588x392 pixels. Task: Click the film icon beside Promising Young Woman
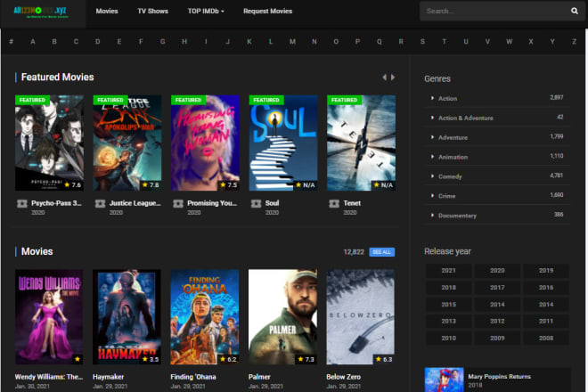178,203
